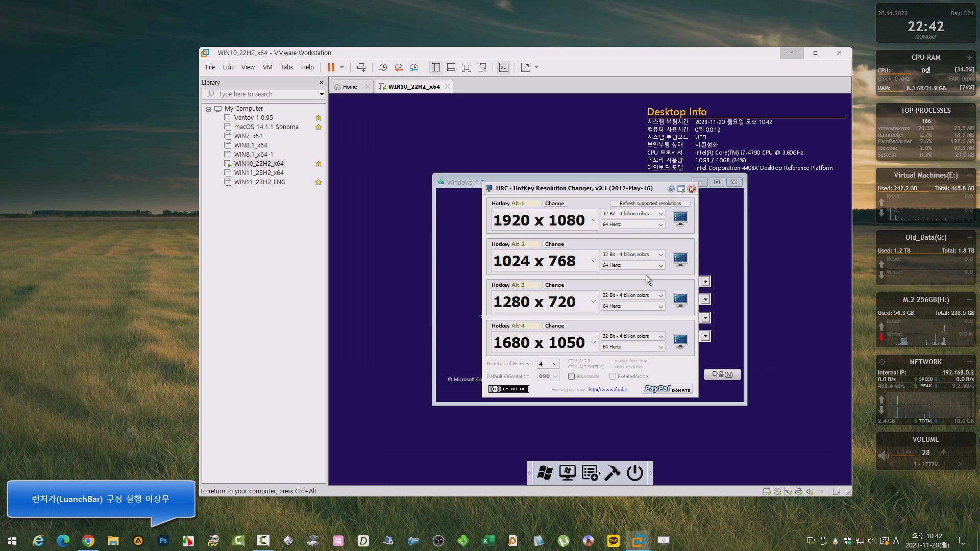This screenshot has height=551, width=980.
Task: Open the VM menu
Action: pyautogui.click(x=267, y=67)
